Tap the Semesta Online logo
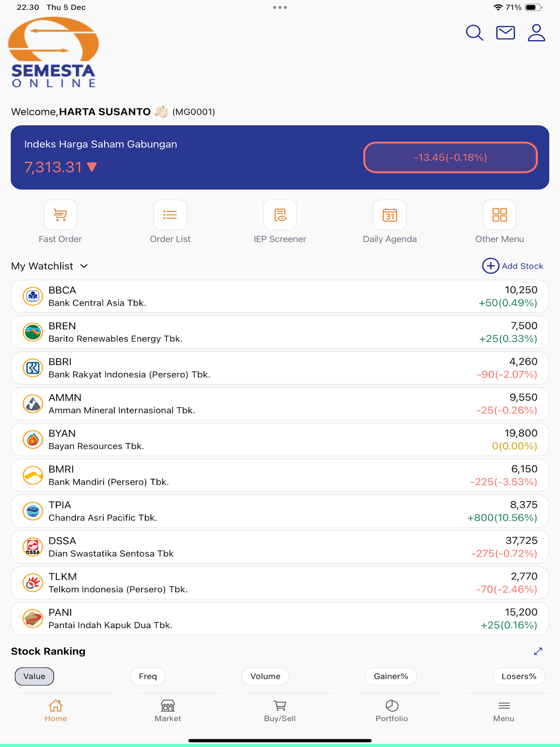 [53, 52]
